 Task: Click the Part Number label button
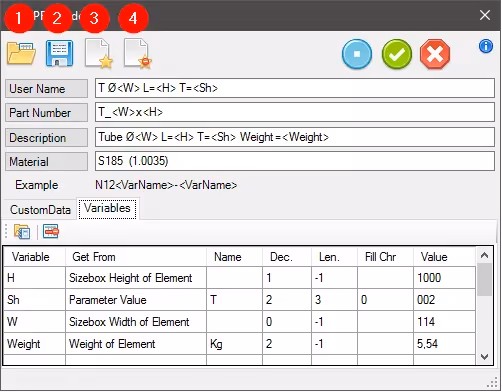(47, 113)
